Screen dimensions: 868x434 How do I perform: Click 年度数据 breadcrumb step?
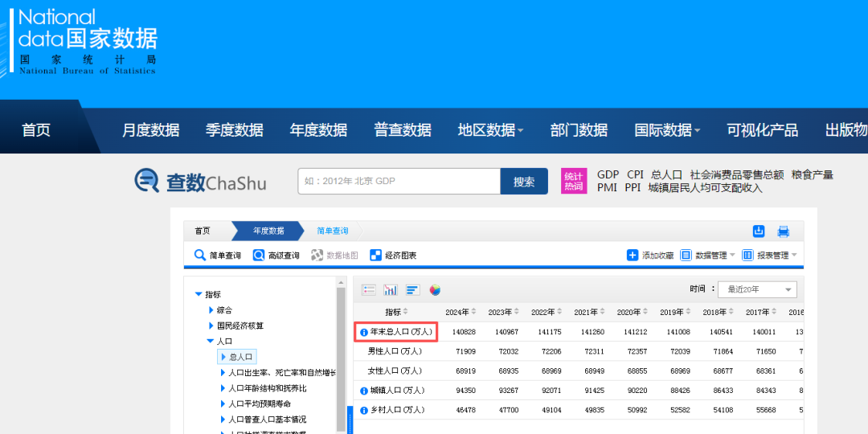(268, 231)
